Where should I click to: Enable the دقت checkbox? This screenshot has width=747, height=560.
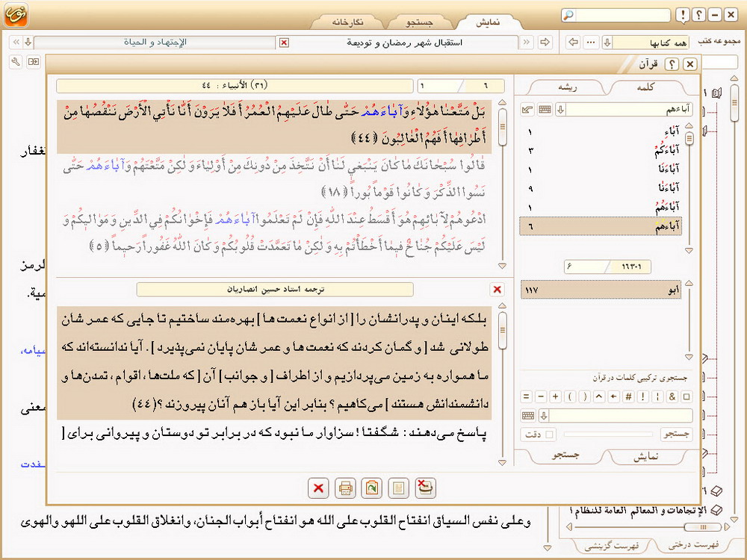[551, 434]
